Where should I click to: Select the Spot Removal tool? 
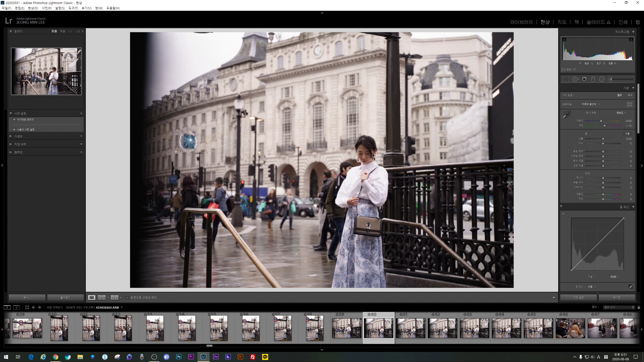pyautogui.click(x=575, y=79)
